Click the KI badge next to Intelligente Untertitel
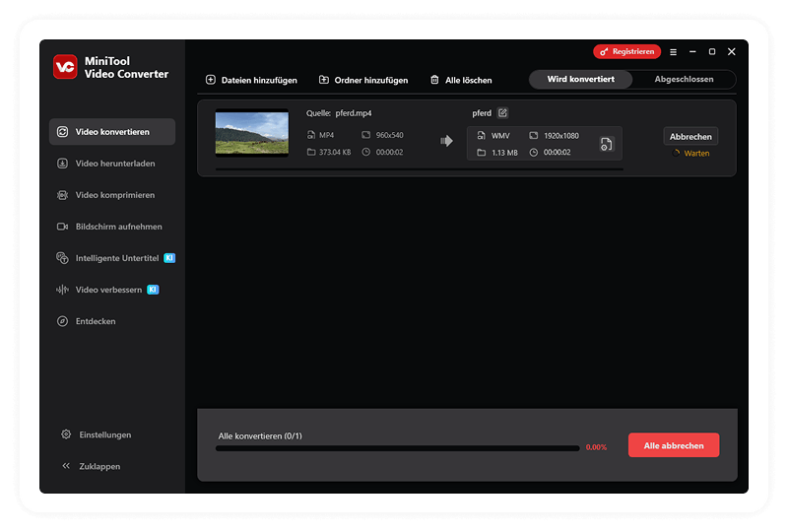 point(169,258)
